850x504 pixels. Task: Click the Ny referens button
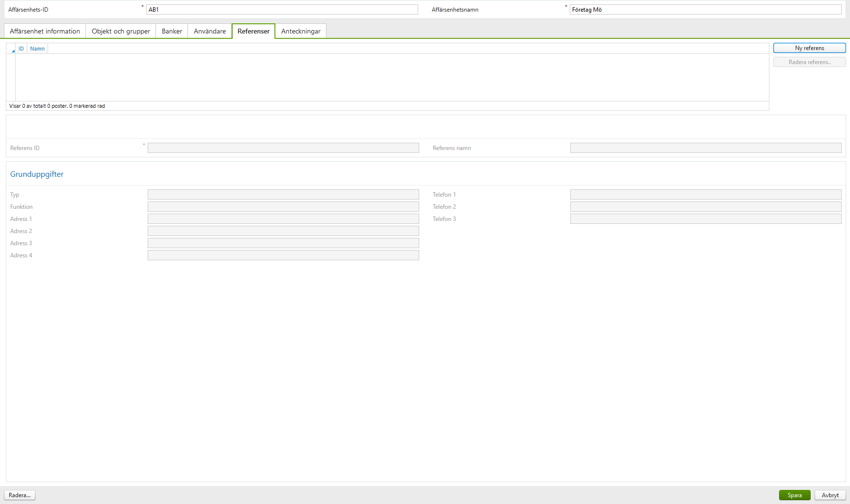coord(809,48)
